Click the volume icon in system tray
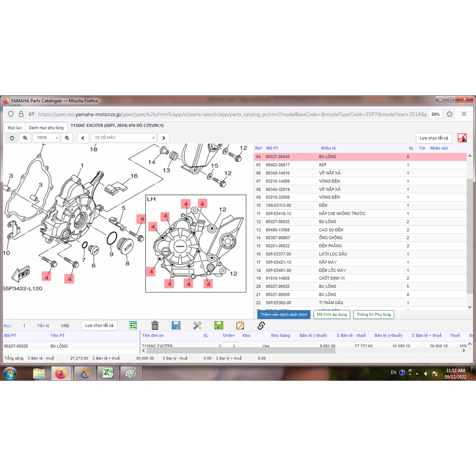 pyautogui.click(x=426, y=373)
